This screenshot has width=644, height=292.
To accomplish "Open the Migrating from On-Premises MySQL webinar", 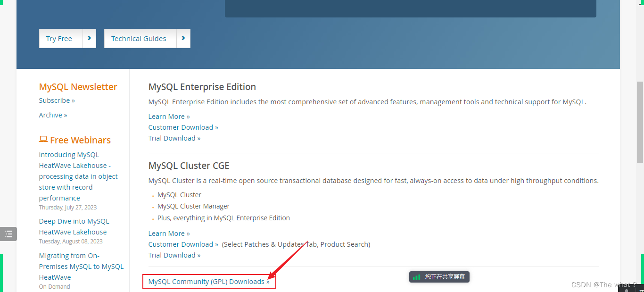I will (81, 267).
